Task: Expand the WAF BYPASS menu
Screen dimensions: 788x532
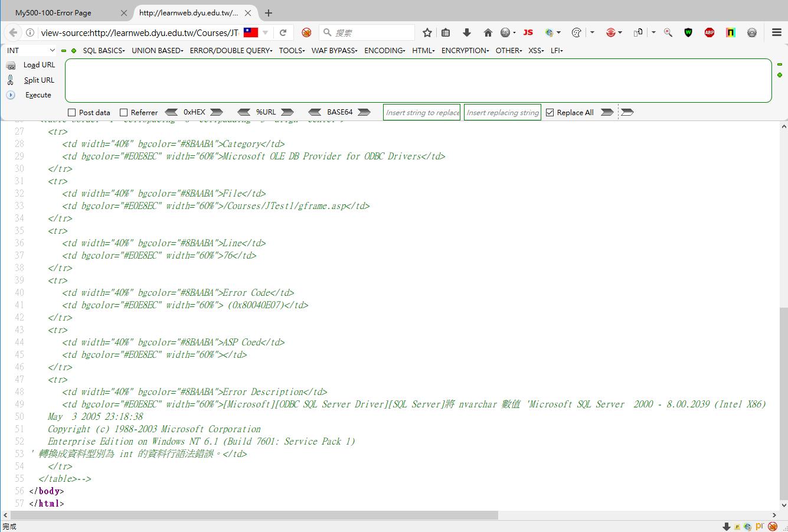Action: point(335,51)
